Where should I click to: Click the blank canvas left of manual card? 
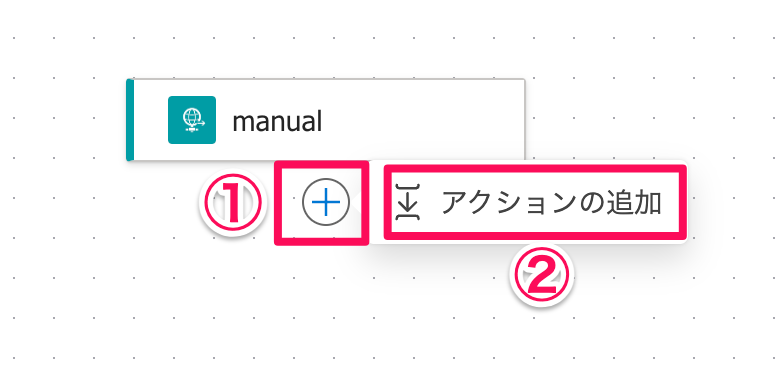62,120
